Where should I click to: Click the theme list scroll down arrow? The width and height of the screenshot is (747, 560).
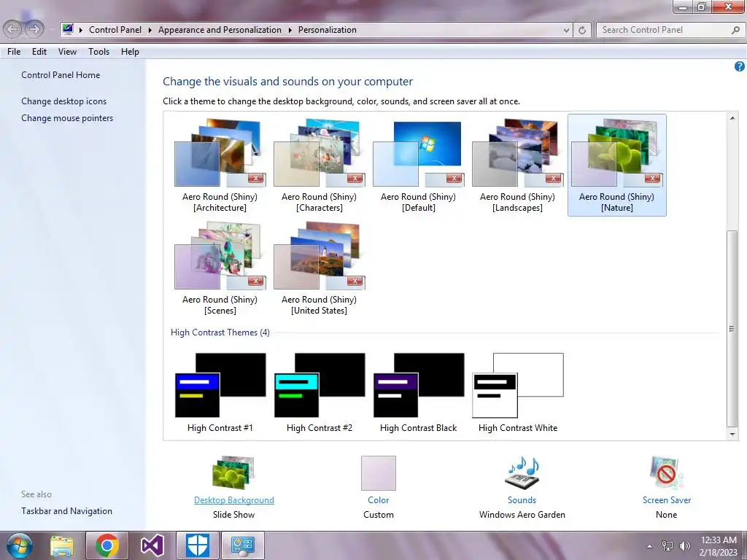pyautogui.click(x=732, y=435)
